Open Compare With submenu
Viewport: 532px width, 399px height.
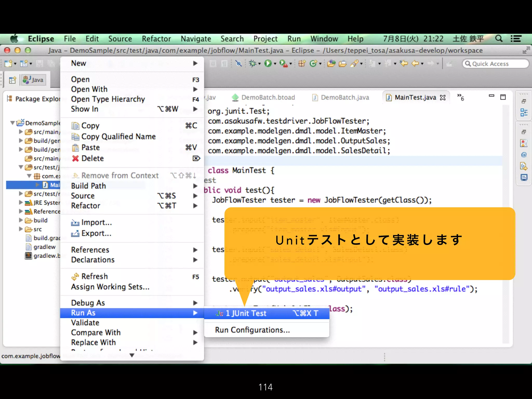[132, 332]
